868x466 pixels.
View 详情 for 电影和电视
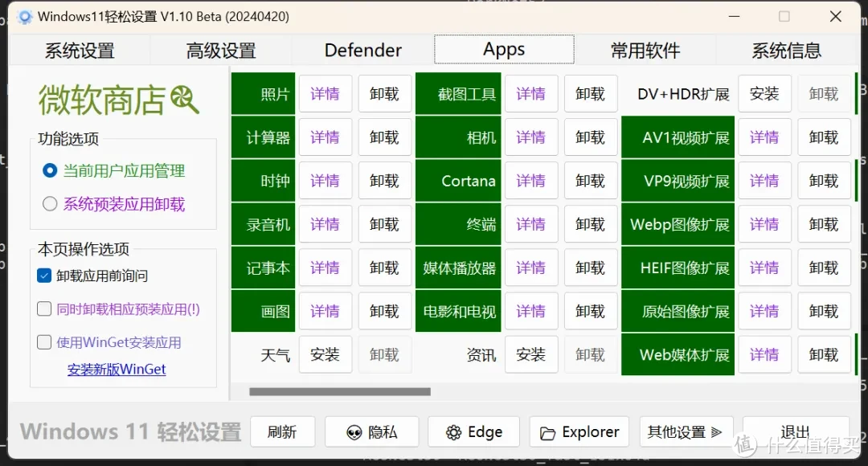[531, 311]
